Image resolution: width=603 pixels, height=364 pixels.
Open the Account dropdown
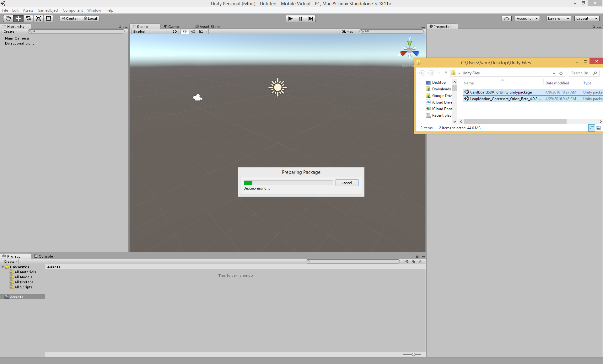(x=527, y=19)
